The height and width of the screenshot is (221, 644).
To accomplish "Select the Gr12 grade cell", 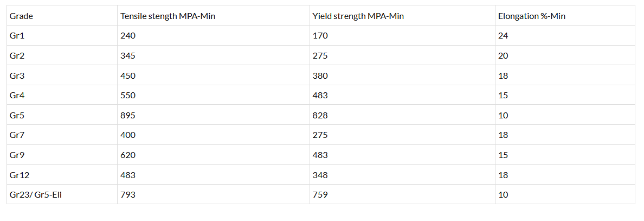I will click(20, 175).
